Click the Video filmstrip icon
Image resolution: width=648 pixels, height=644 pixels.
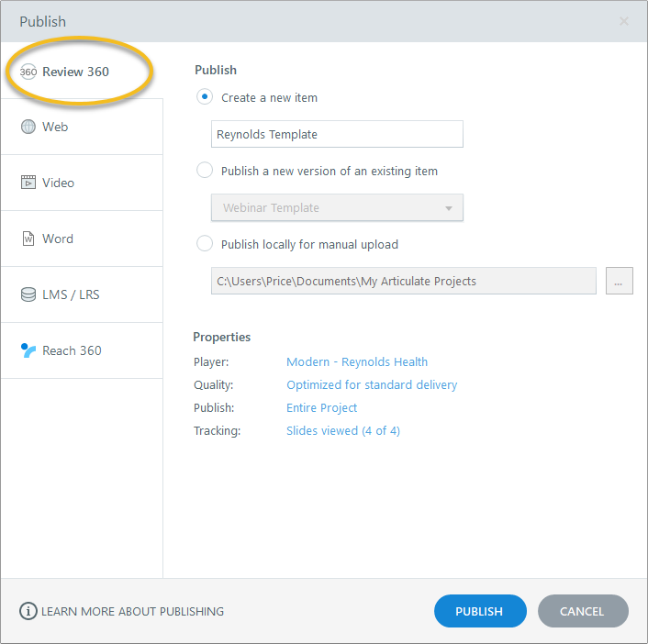pyautogui.click(x=28, y=183)
